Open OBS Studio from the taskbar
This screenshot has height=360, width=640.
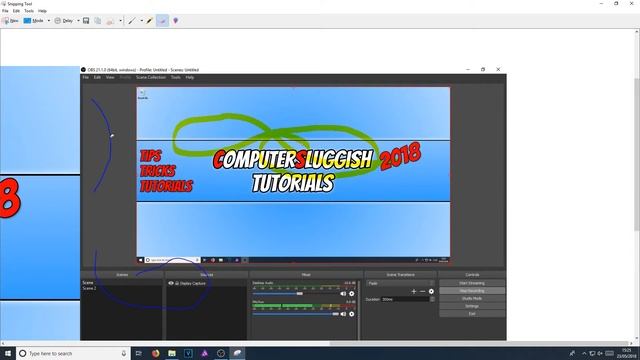[x=221, y=353]
